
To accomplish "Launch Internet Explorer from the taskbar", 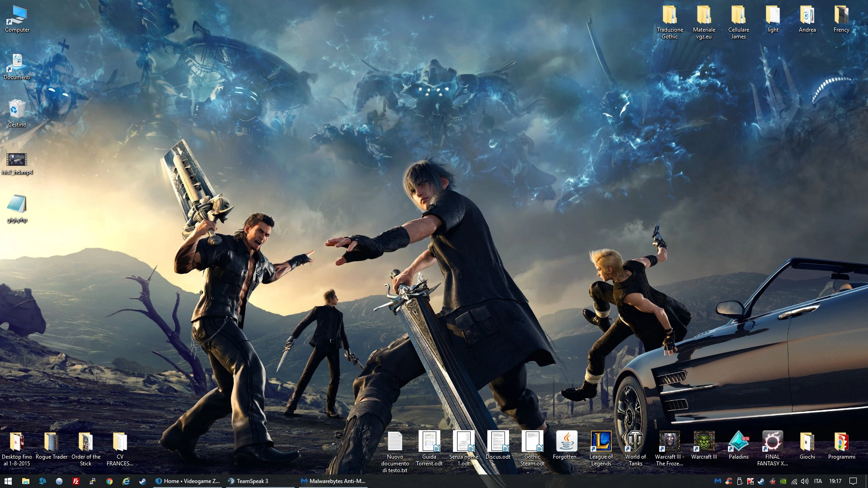I will click(126, 481).
